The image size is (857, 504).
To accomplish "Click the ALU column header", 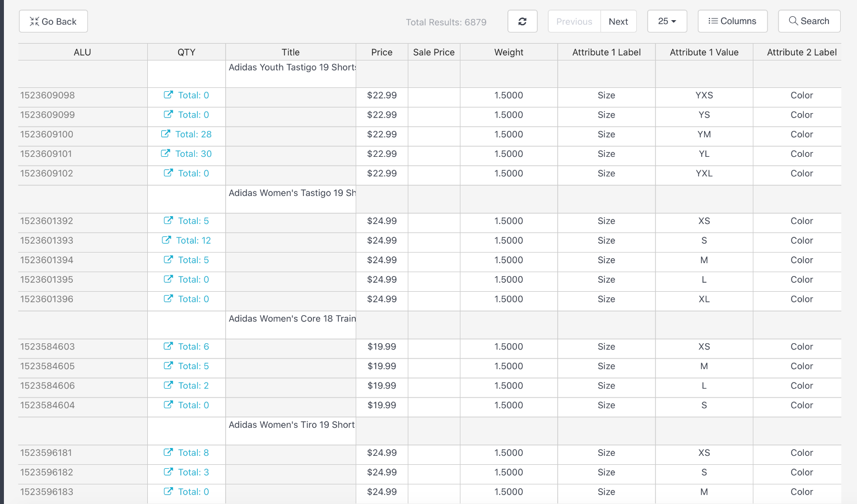I will click(82, 52).
